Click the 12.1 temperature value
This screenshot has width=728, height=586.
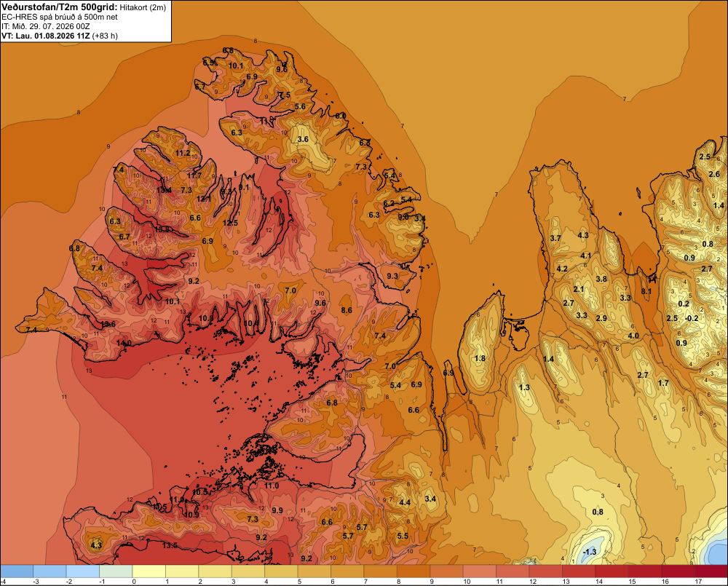tap(204, 199)
